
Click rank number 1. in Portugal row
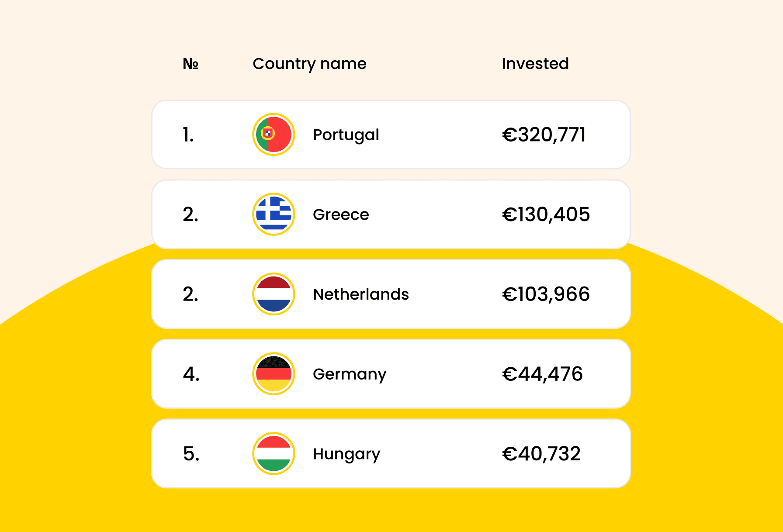(188, 135)
